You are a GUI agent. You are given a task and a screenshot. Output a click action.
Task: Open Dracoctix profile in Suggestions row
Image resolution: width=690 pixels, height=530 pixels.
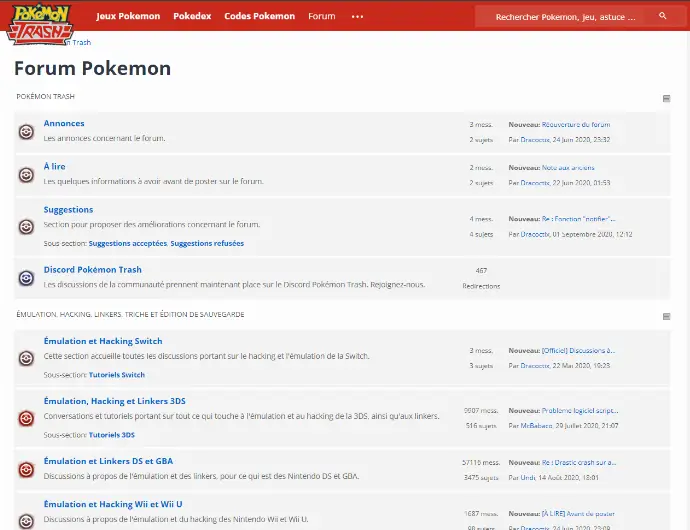pos(535,234)
